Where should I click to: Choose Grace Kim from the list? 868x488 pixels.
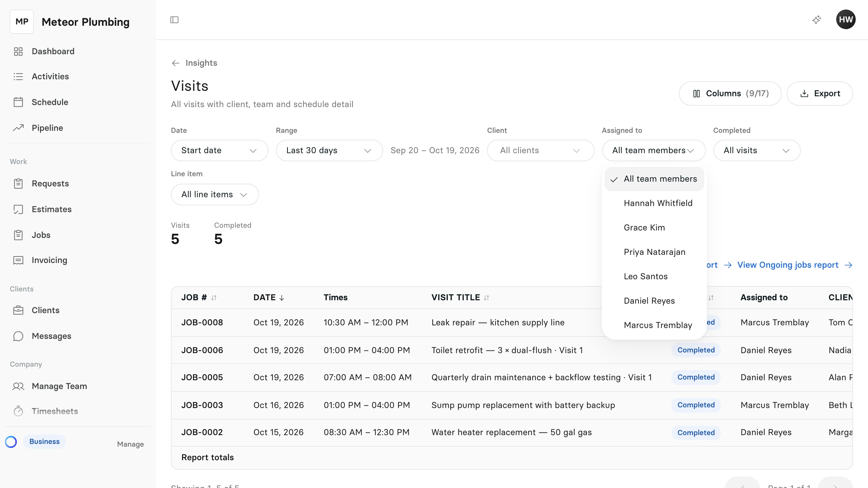point(654,228)
